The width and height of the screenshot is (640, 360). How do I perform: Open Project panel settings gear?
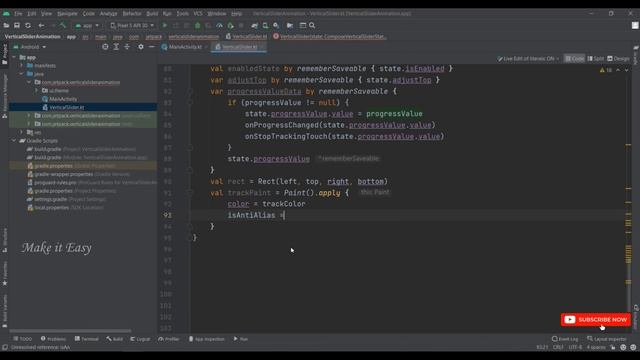click(x=141, y=47)
